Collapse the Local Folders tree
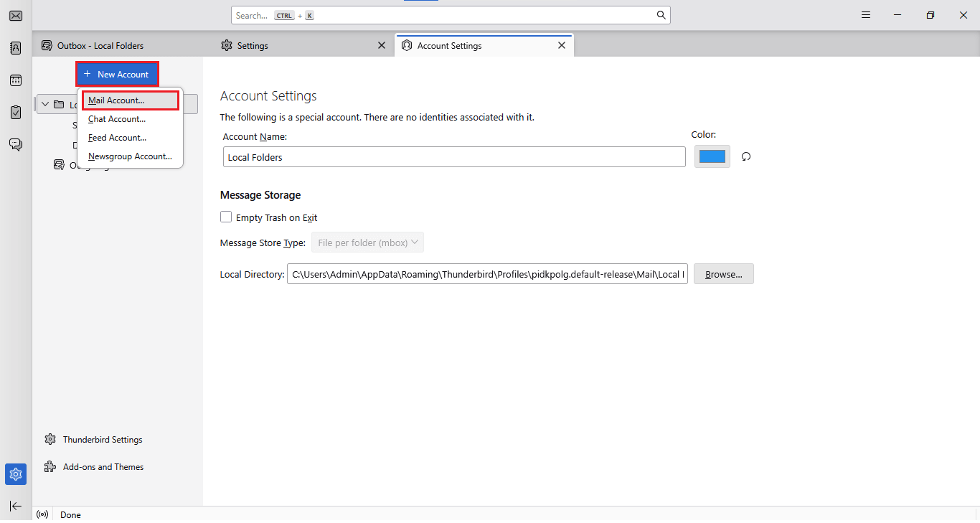This screenshot has height=523, width=980. (44, 104)
